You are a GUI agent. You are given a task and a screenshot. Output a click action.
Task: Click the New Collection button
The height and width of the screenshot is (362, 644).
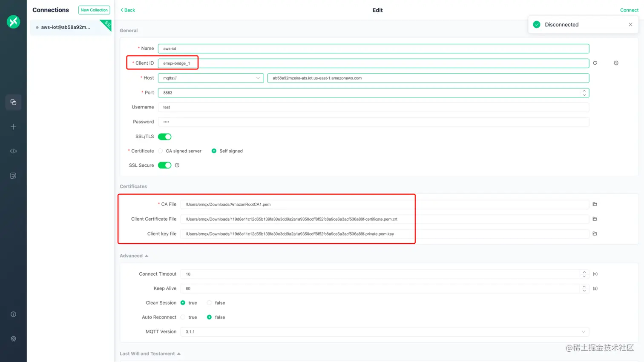tap(94, 10)
